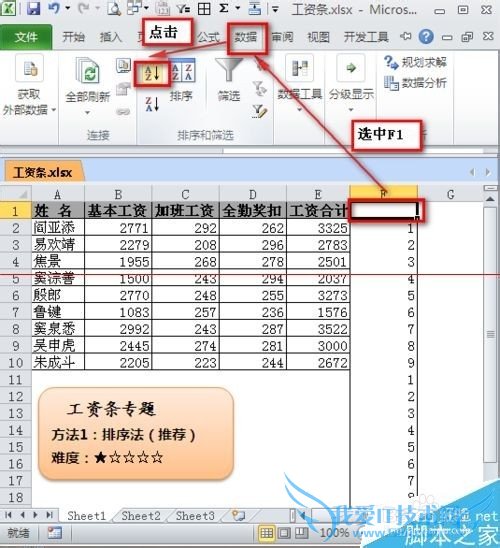The image size is (500, 548).
Task: Go to last sheet navigation arrow
Action: tap(50, 515)
